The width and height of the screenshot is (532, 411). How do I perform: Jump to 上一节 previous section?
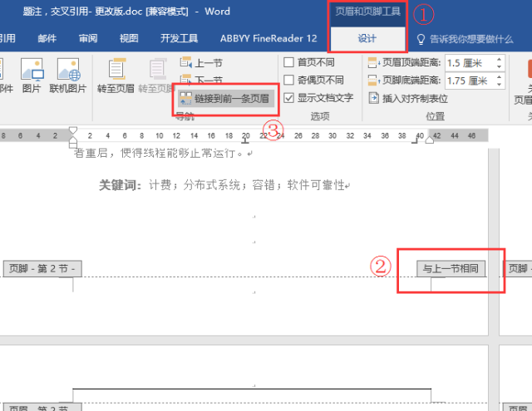(x=201, y=63)
